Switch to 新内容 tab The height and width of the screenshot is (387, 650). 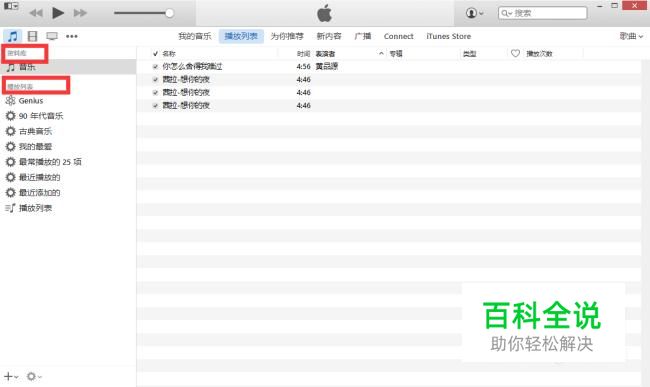pos(329,36)
